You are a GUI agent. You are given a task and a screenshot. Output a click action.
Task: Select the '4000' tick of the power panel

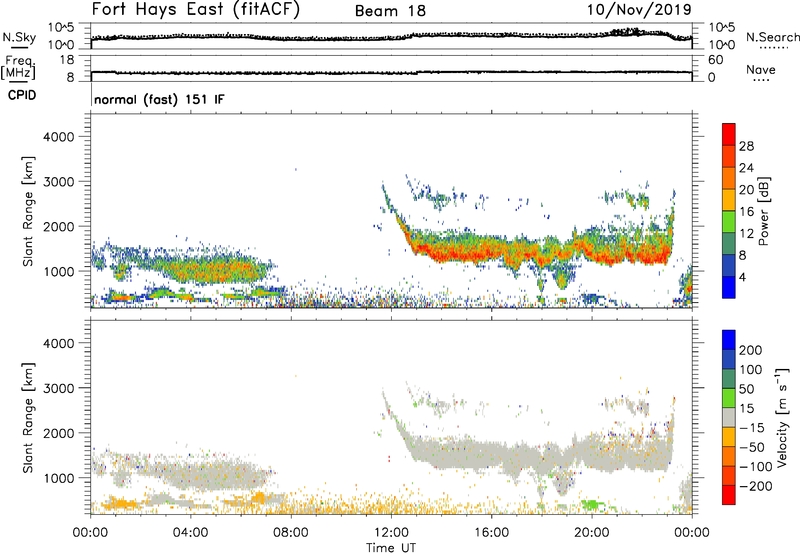tap(59, 137)
